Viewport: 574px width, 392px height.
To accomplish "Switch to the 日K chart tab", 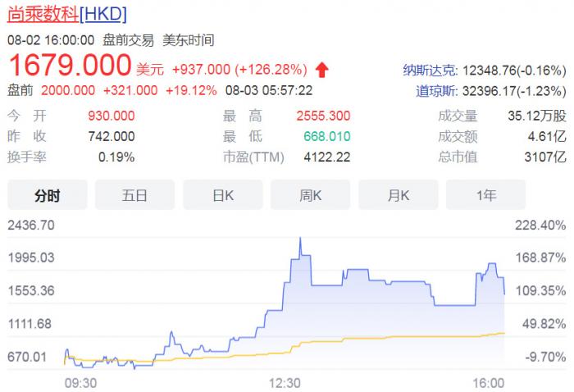I will (x=223, y=195).
